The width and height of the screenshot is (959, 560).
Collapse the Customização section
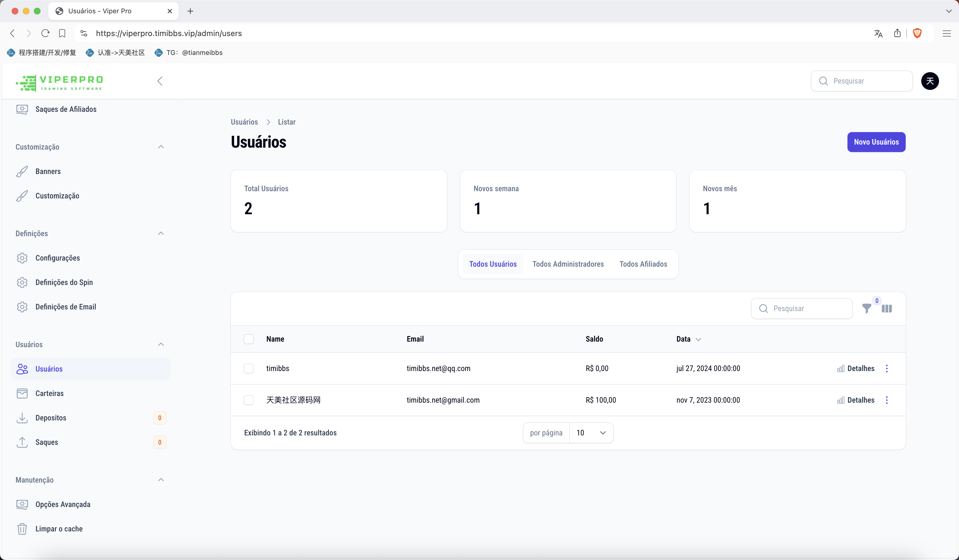pos(161,147)
